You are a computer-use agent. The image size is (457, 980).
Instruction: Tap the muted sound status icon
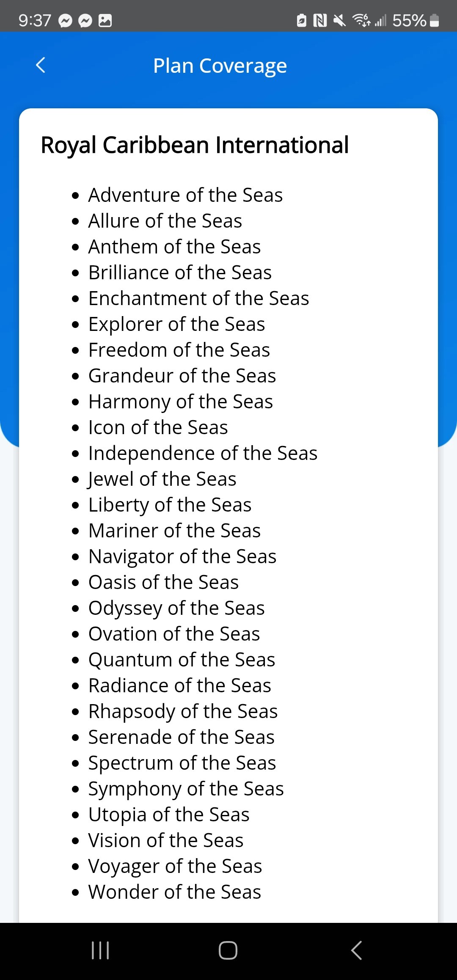pos(339,20)
